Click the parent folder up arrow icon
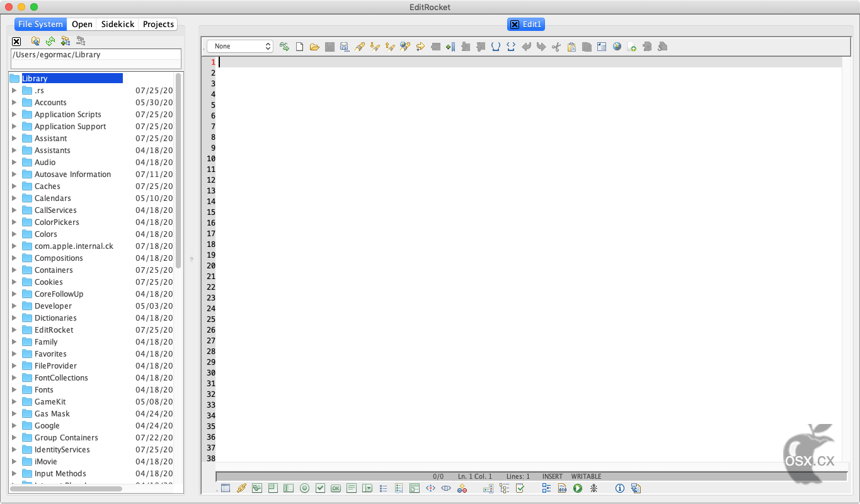The width and height of the screenshot is (860, 504). pos(35,41)
